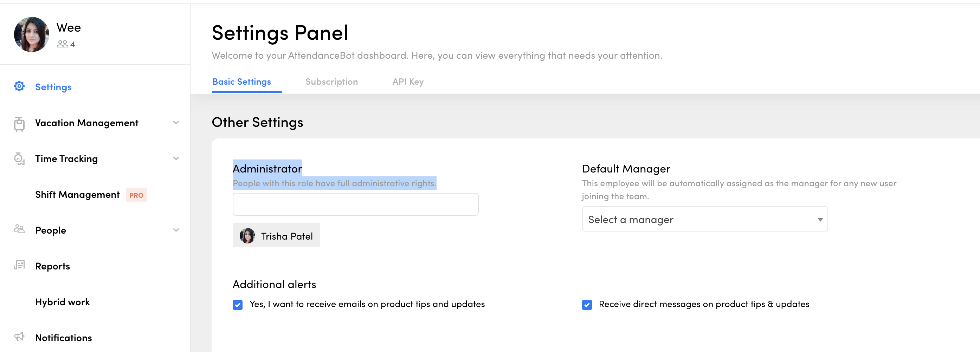The width and height of the screenshot is (980, 352).
Task: Switch to the API Key tab
Action: [408, 82]
